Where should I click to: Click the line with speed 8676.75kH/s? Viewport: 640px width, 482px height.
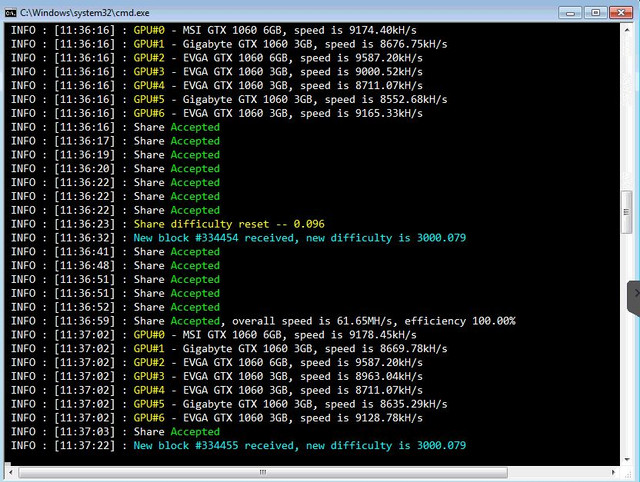(229, 44)
